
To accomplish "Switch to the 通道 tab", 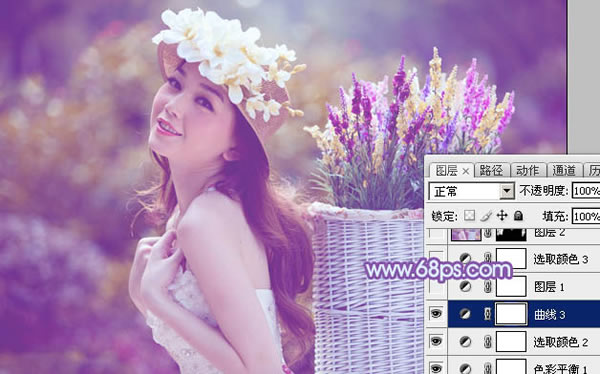I will [x=564, y=170].
